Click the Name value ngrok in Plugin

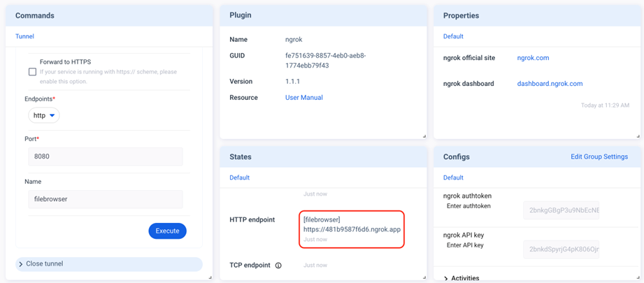294,40
